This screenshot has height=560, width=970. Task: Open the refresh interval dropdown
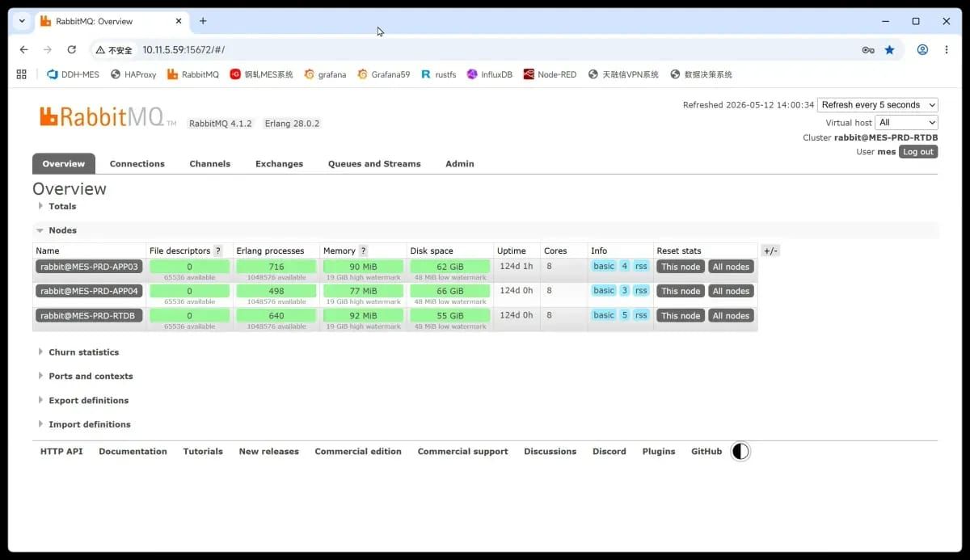[878, 105]
